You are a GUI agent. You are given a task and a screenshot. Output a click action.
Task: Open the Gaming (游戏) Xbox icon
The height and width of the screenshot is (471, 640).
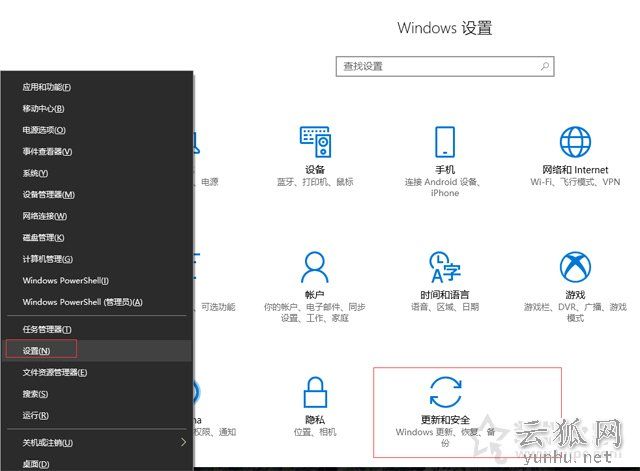coord(575,267)
